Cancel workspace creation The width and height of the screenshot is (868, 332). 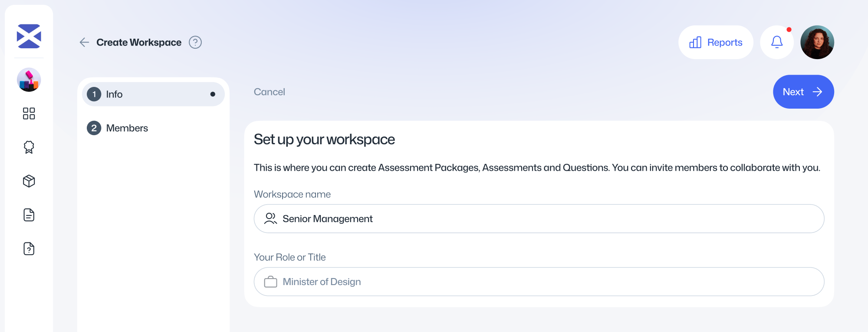[269, 92]
